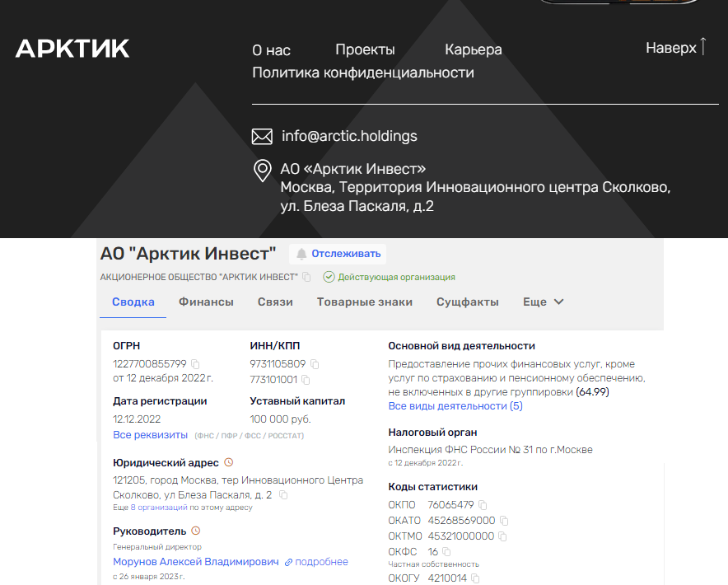728x585 pixels.
Task: Click the chain-link icon before подробнее
Action: click(288, 561)
